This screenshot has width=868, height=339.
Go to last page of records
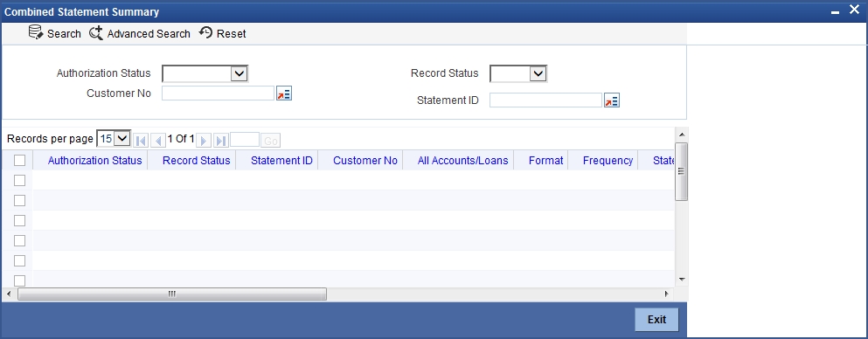(221, 141)
